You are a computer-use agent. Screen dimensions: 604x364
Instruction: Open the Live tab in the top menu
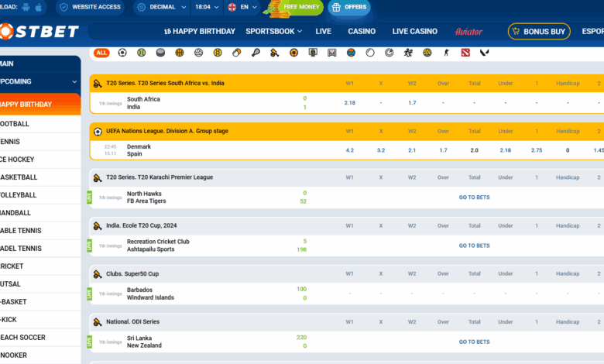[323, 31]
